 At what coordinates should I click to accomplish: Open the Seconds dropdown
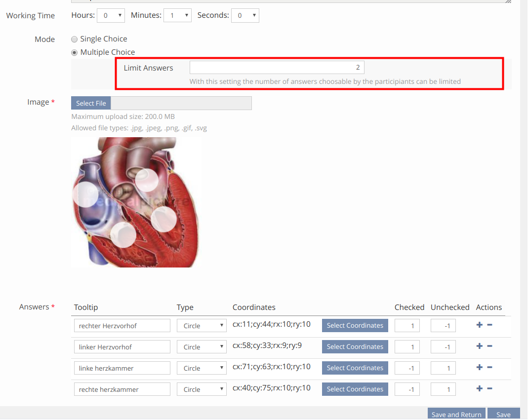click(x=246, y=16)
